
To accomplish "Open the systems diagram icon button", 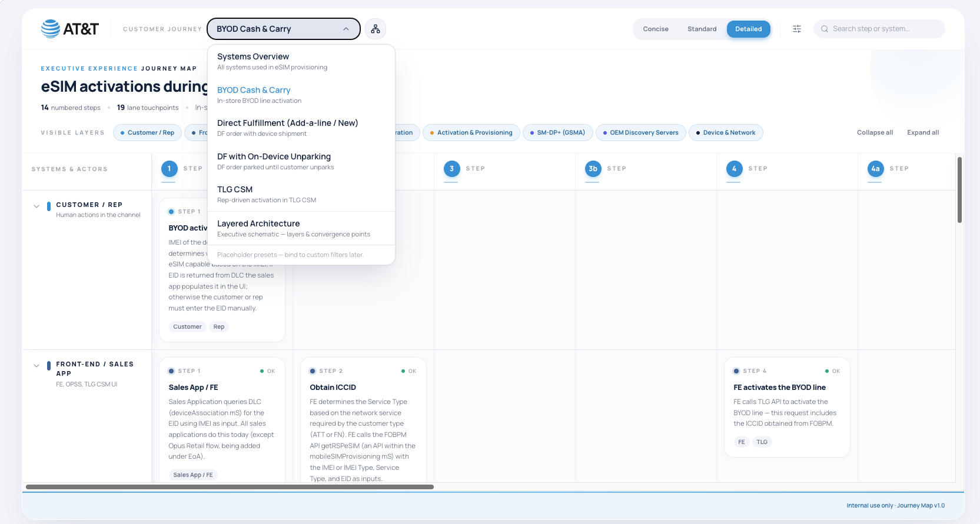I will pyautogui.click(x=376, y=29).
